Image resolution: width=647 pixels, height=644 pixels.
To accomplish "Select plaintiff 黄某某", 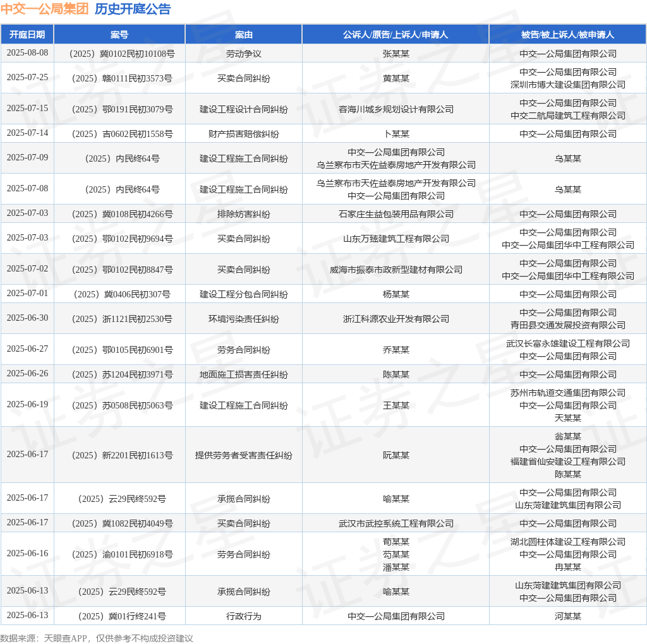I will 396,78.
